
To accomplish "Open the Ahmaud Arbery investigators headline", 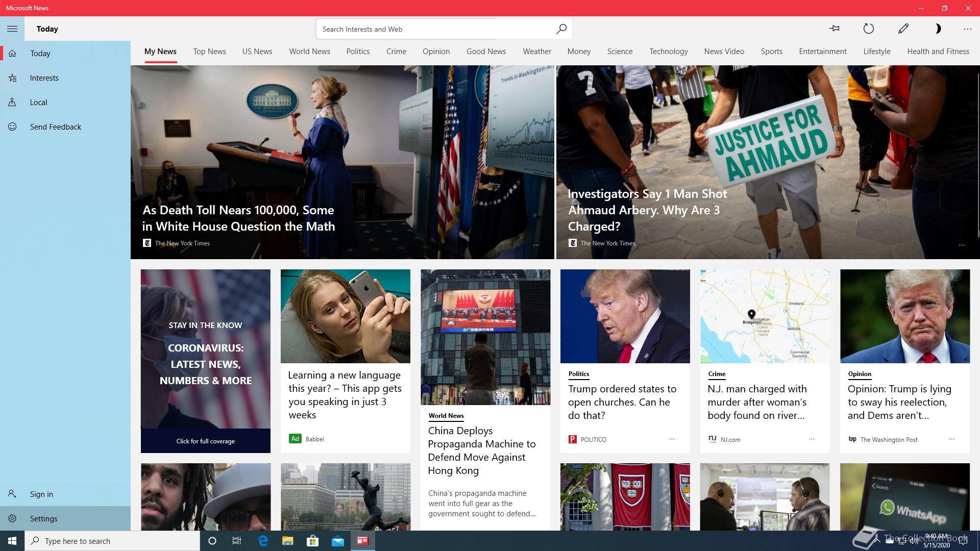I will [x=647, y=210].
